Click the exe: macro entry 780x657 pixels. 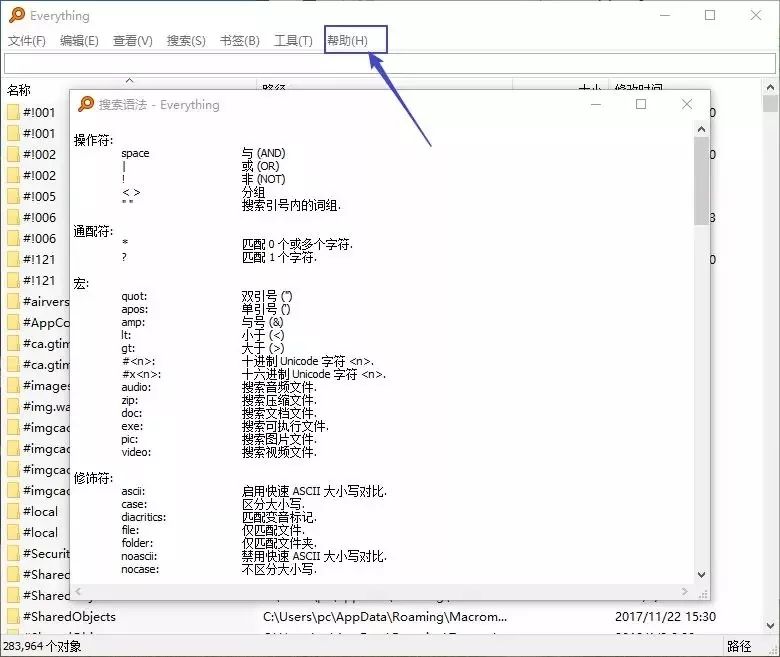point(132,426)
